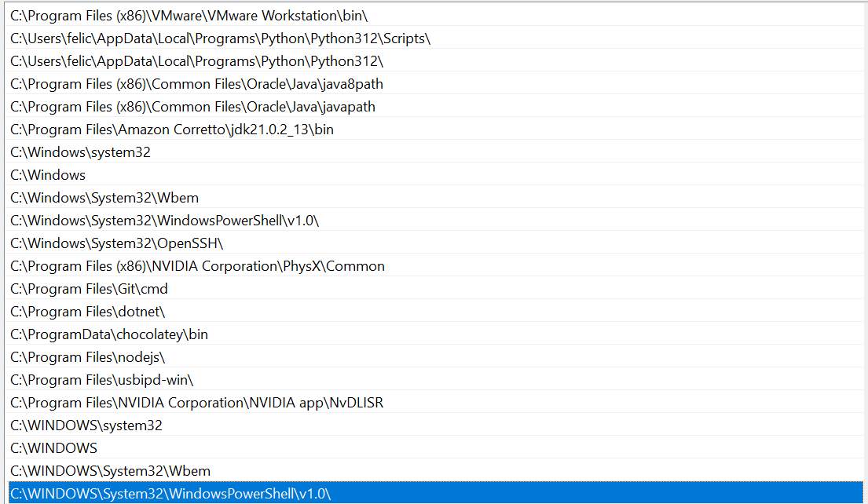Select the uppercase C:\WINDOWS\system32 entry
The height and width of the screenshot is (504, 868).
436,425
